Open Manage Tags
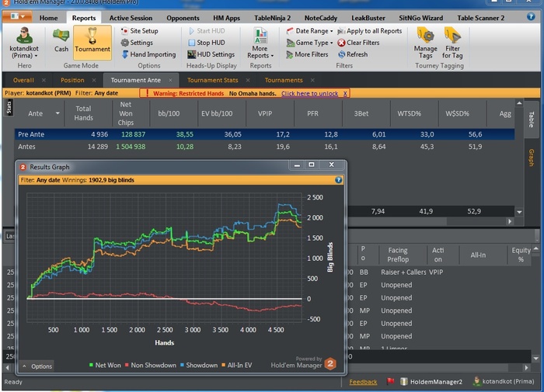 (425, 43)
